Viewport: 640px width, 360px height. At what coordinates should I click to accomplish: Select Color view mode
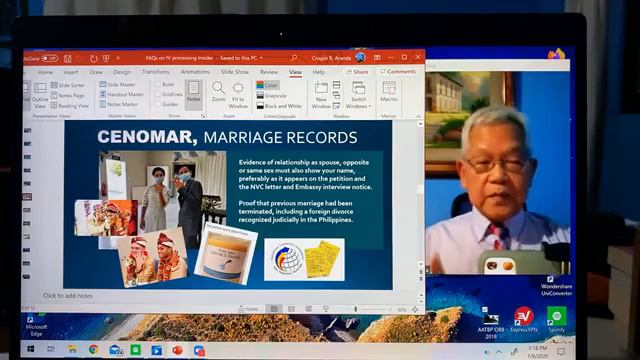[267, 85]
